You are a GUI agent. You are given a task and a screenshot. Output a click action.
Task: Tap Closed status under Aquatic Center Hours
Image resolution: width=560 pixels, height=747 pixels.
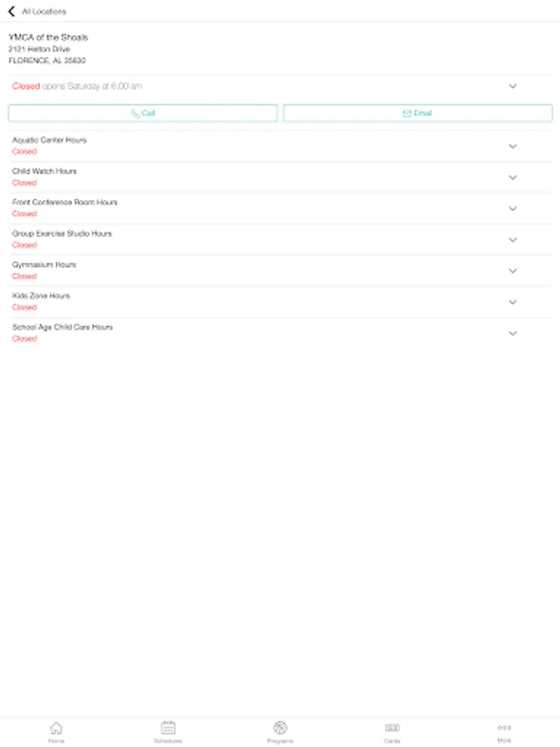tap(24, 152)
